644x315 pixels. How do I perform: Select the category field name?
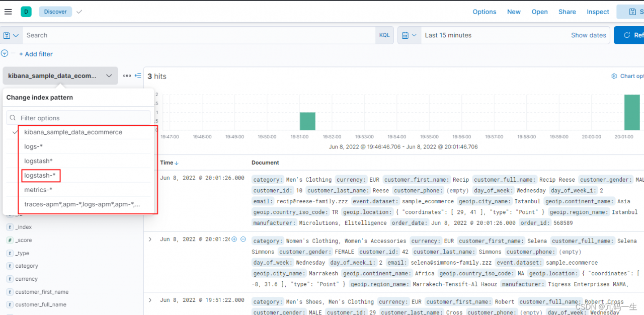coord(27,266)
